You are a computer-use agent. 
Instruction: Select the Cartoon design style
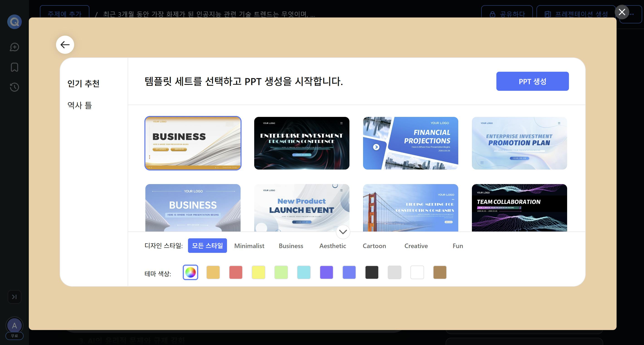coord(374,246)
